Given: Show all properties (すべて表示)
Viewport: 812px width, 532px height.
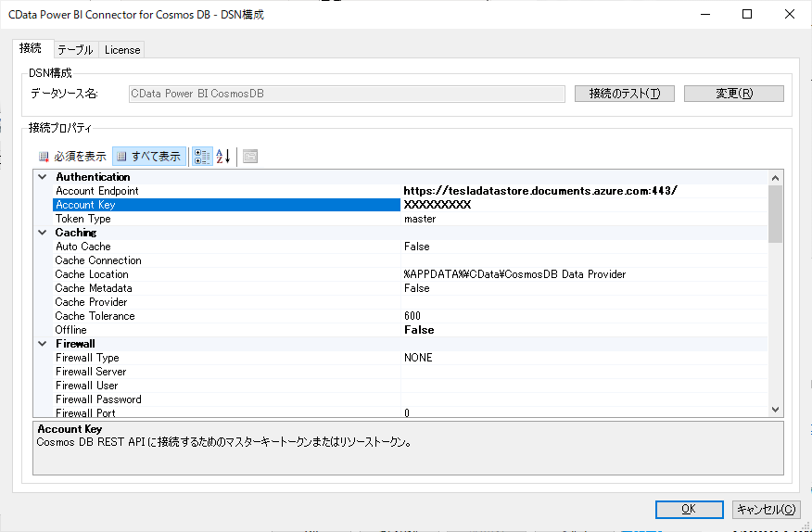Looking at the screenshot, I should [x=149, y=156].
